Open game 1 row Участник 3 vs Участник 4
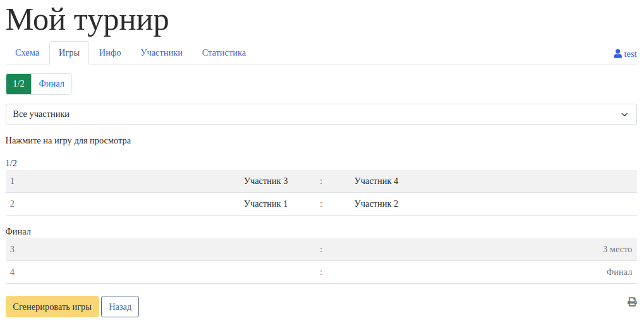This screenshot has height=323, width=644. click(321, 181)
